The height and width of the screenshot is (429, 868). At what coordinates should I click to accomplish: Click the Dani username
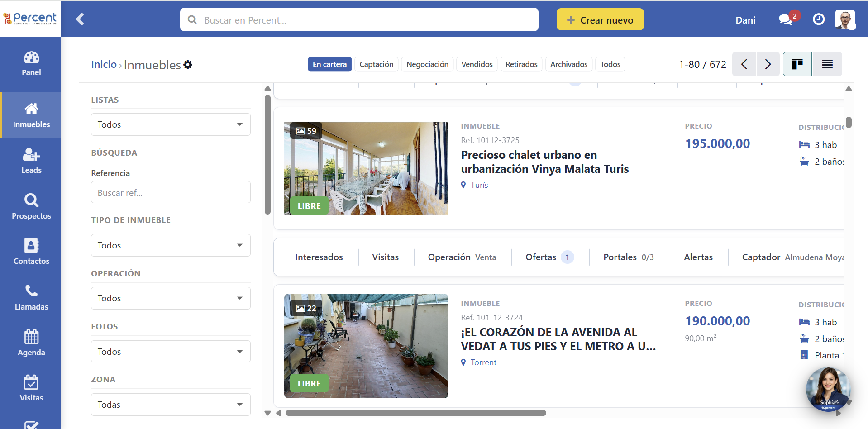coord(745,20)
